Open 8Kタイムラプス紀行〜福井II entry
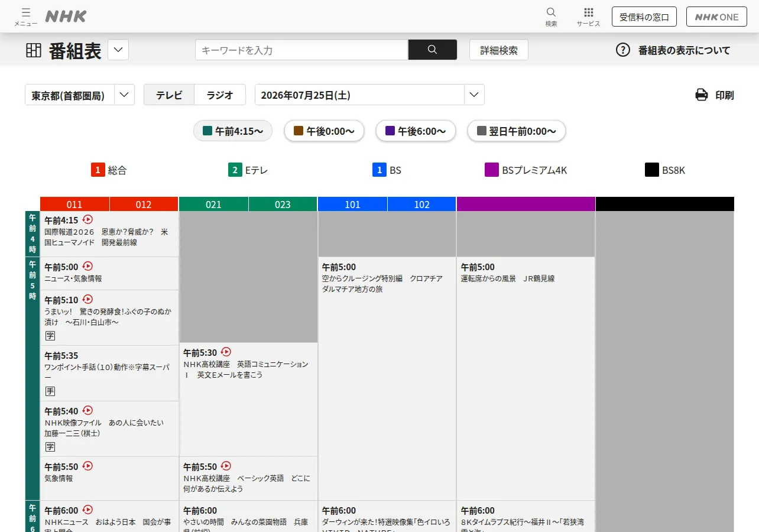Viewport: 759px width, 532px height. [526, 517]
